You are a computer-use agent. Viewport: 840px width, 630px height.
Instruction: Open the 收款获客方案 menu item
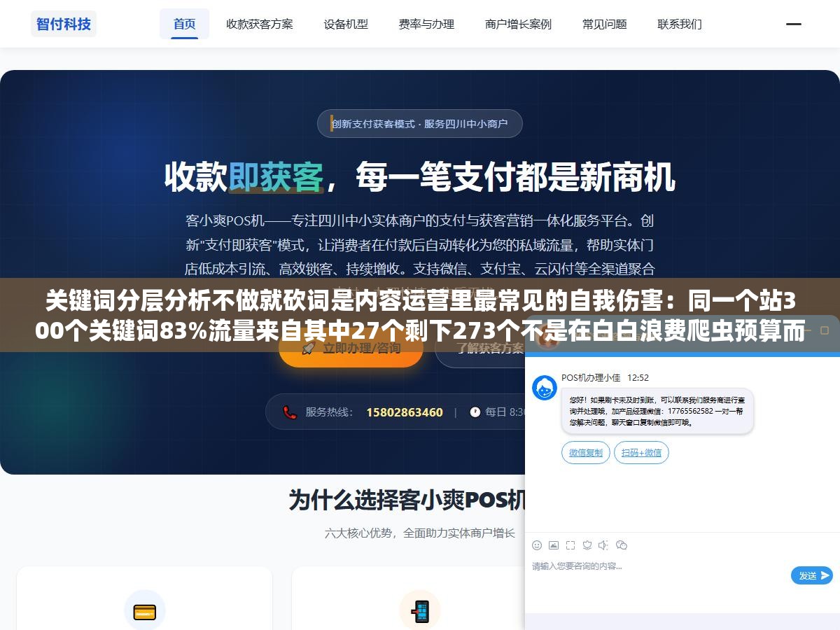coord(260,24)
